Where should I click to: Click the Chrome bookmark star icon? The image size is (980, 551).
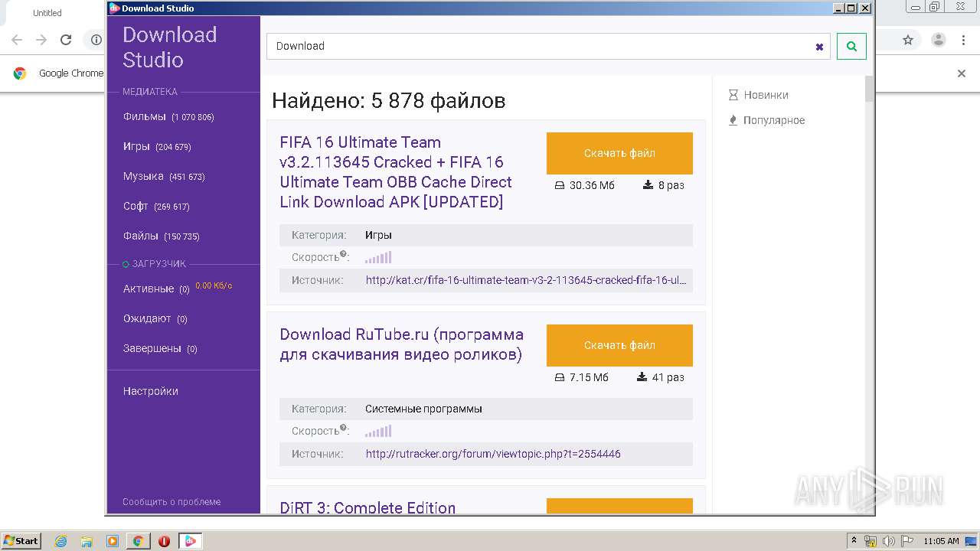908,40
